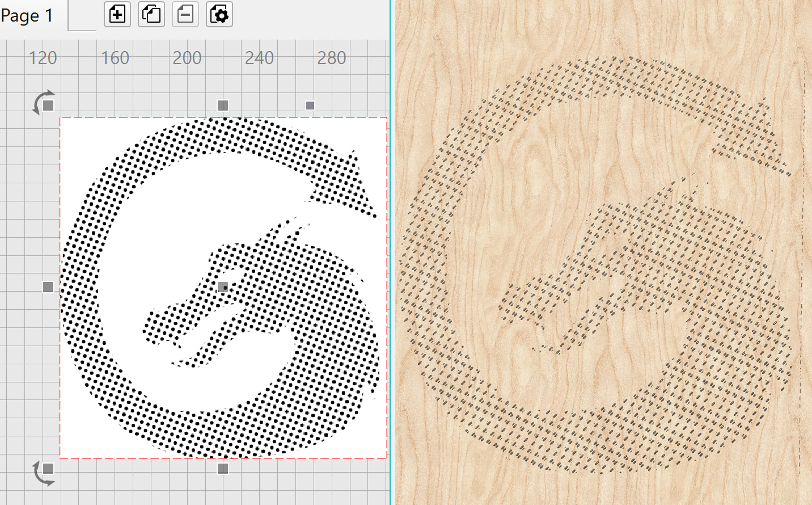Click the duplicate page icon
The image size is (812, 505).
[x=151, y=14]
